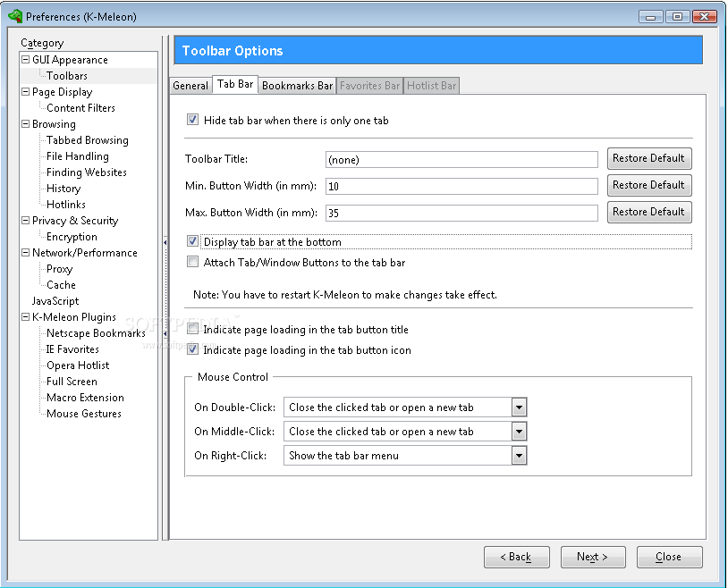Viewport: 728px width, 588px height.
Task: Select Cache in the category tree
Action: [61, 285]
